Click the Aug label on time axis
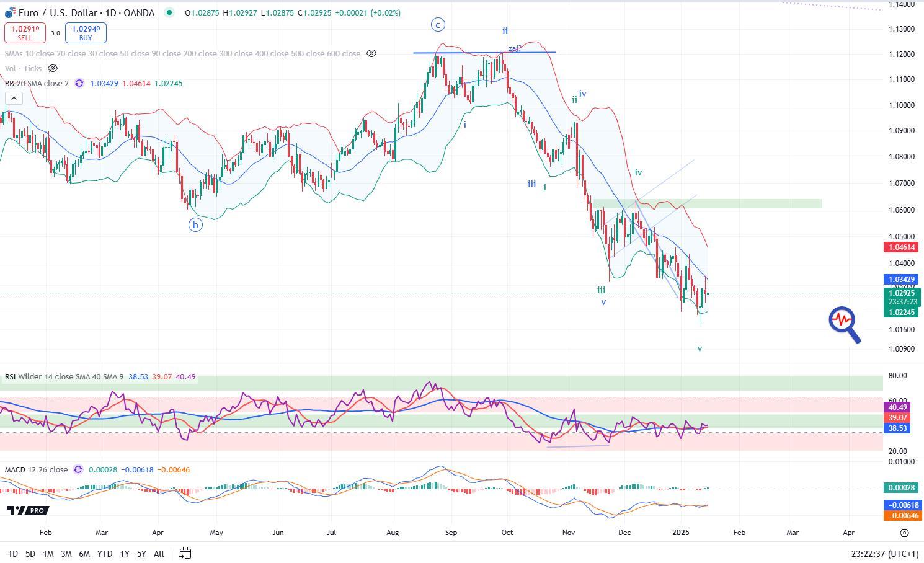This screenshot has height=563, width=924. pyautogui.click(x=392, y=532)
